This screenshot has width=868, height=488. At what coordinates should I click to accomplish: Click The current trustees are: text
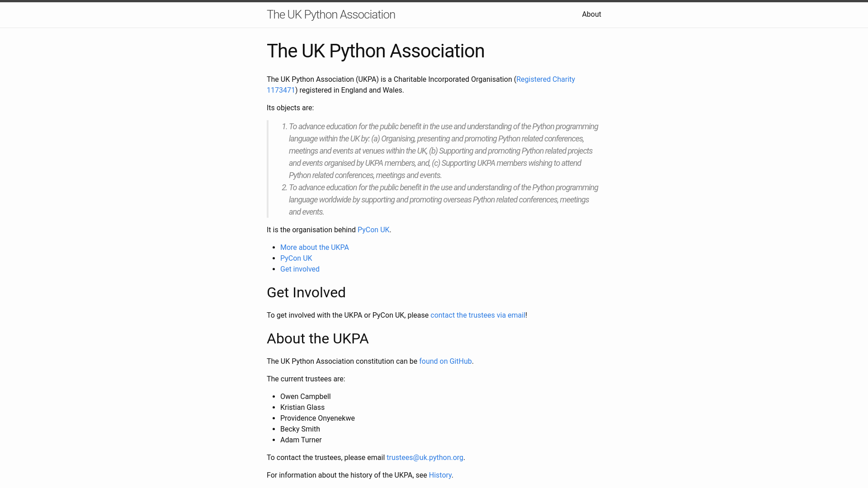coord(306,379)
